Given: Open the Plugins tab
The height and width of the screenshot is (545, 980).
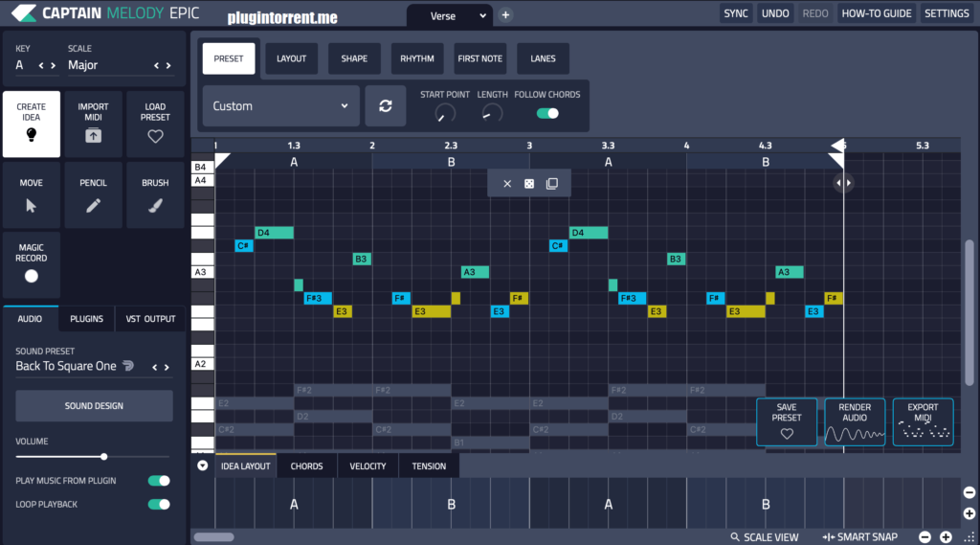Looking at the screenshot, I should tap(86, 319).
